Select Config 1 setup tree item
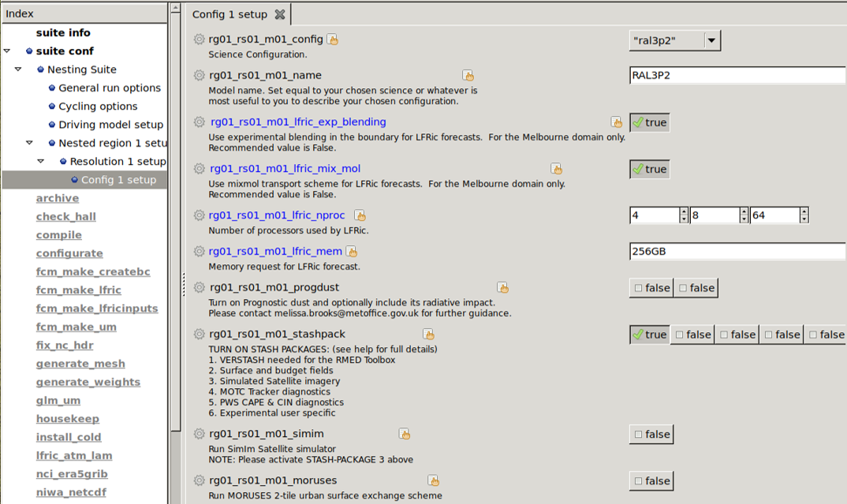Image resolution: width=847 pixels, height=504 pixels. (x=118, y=179)
